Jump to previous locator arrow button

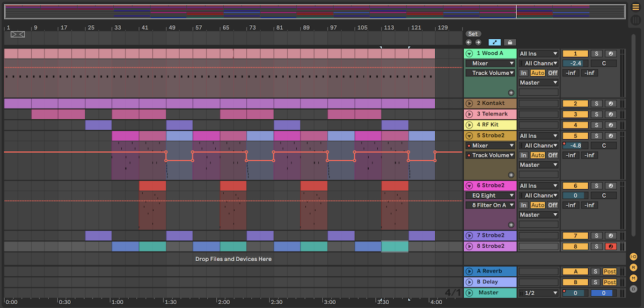click(x=469, y=42)
